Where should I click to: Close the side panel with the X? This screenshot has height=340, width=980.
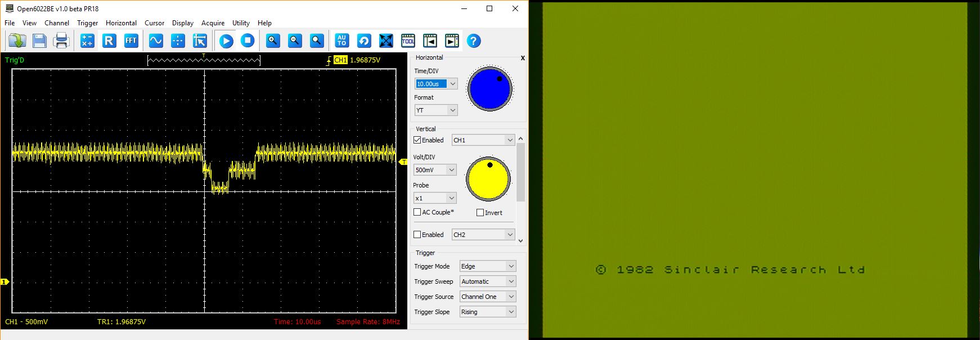click(523, 58)
